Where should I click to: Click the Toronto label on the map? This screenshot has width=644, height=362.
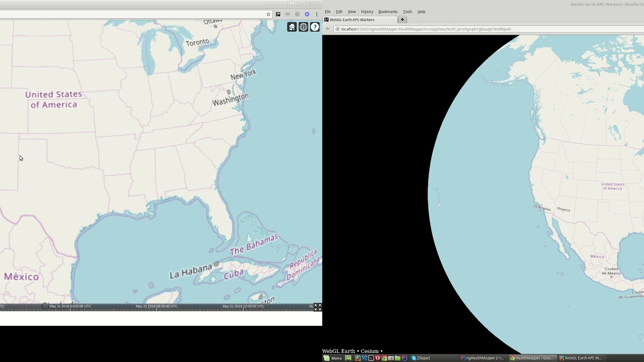[x=197, y=43]
